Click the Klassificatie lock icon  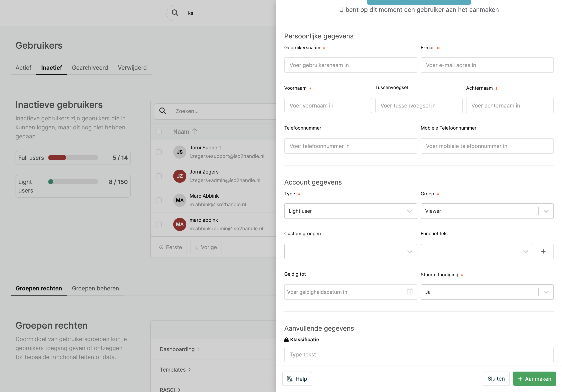[286, 340]
